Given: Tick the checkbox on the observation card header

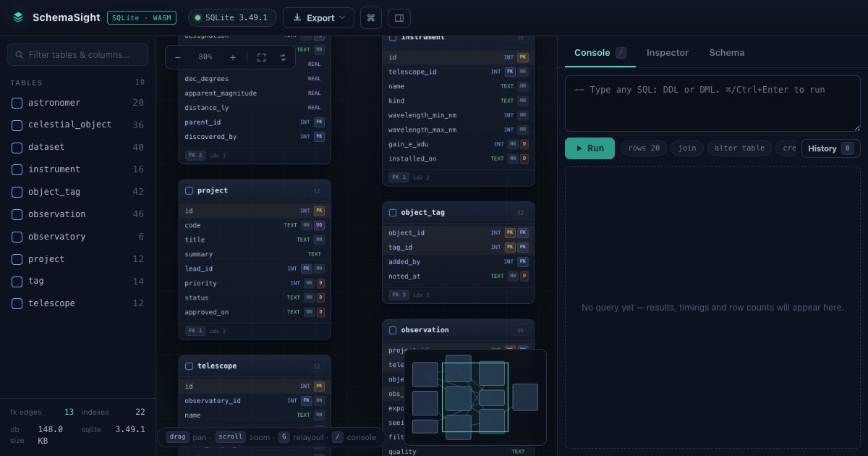Looking at the screenshot, I should click(x=393, y=330).
